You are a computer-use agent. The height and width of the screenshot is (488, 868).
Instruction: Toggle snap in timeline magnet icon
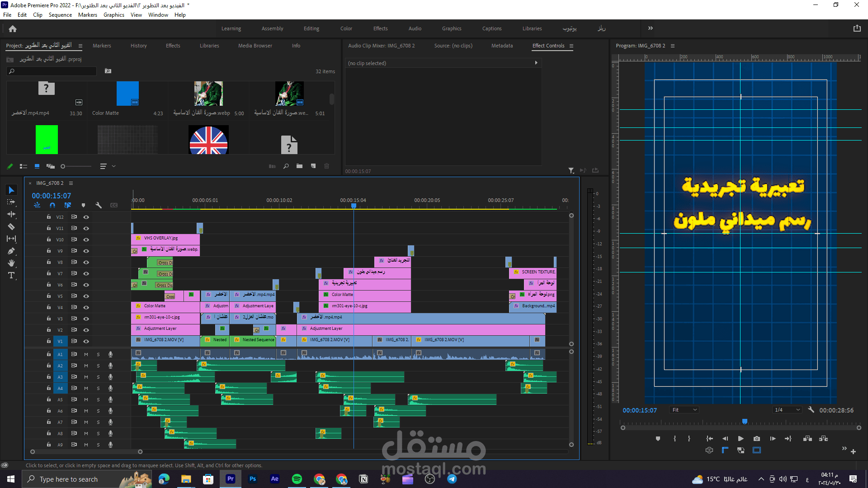52,205
